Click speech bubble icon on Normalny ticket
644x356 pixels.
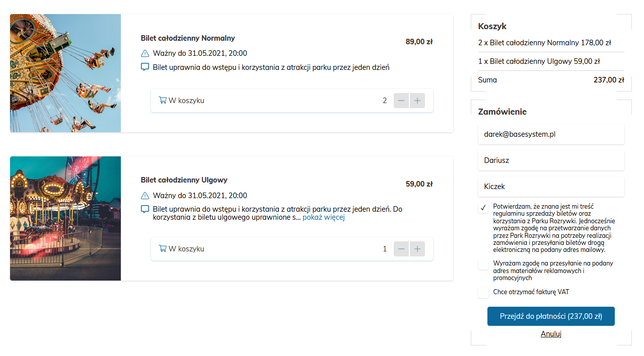pos(145,67)
